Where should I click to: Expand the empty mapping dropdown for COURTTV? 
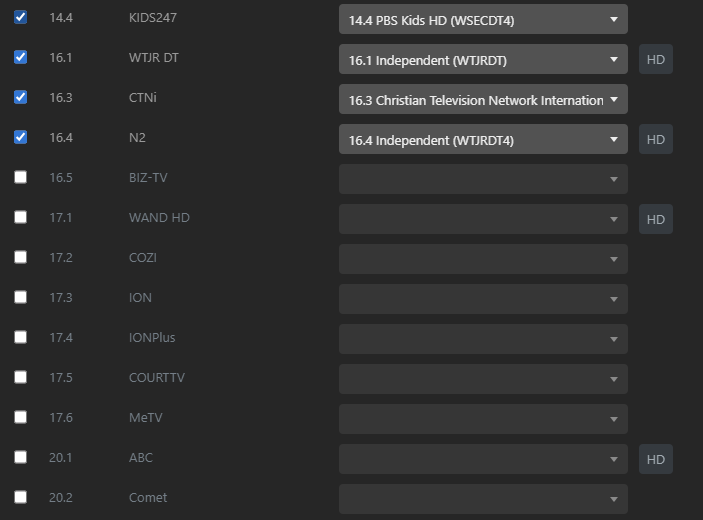point(483,379)
